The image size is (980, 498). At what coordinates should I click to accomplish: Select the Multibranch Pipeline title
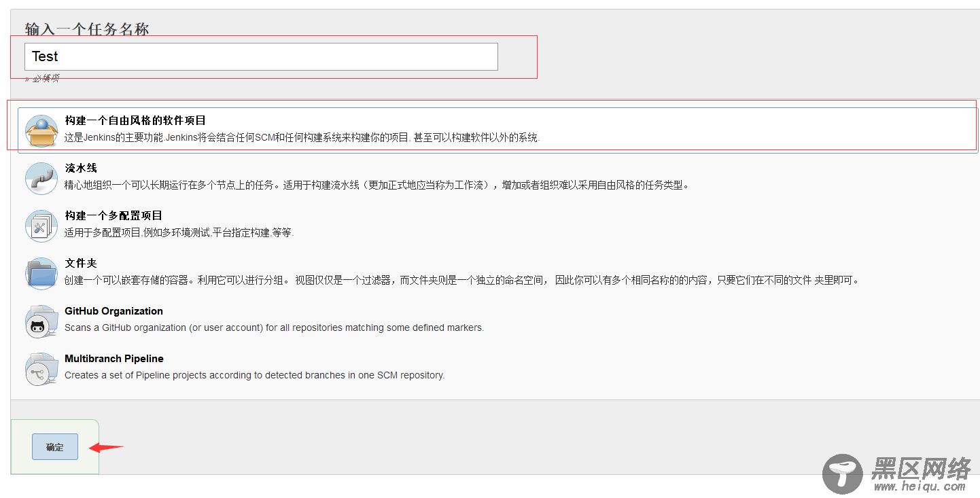[x=114, y=359]
